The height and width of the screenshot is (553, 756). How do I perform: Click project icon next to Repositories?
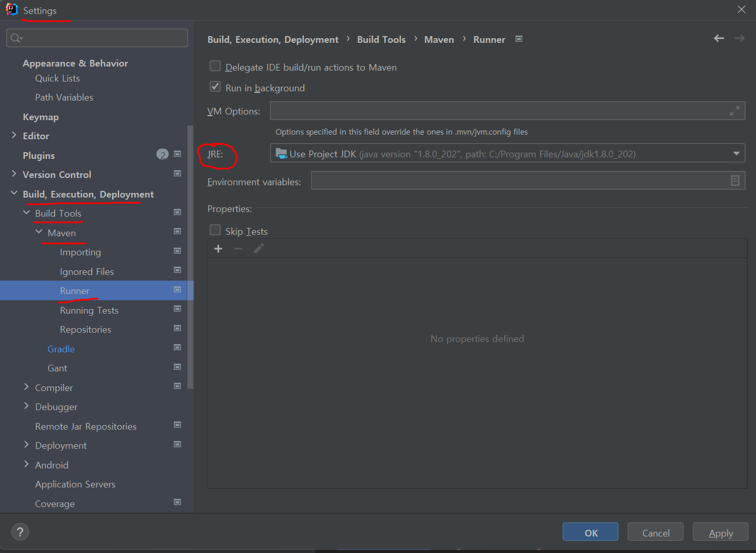click(x=178, y=329)
